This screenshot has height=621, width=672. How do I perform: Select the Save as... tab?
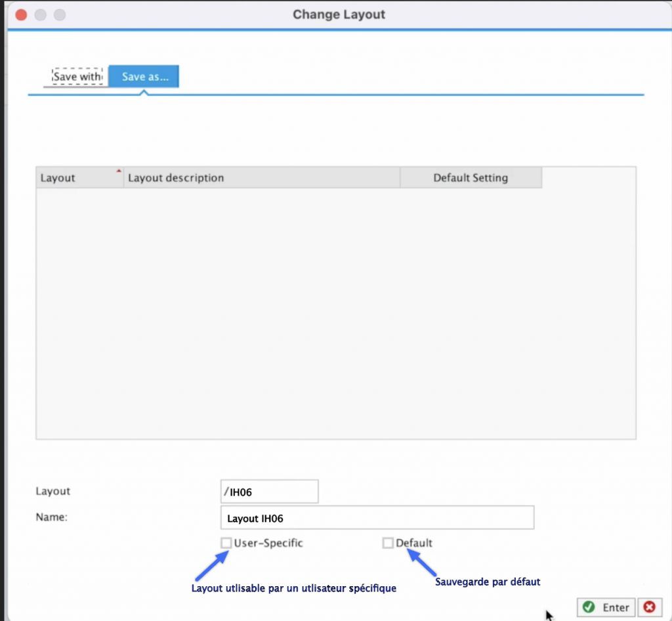point(144,77)
